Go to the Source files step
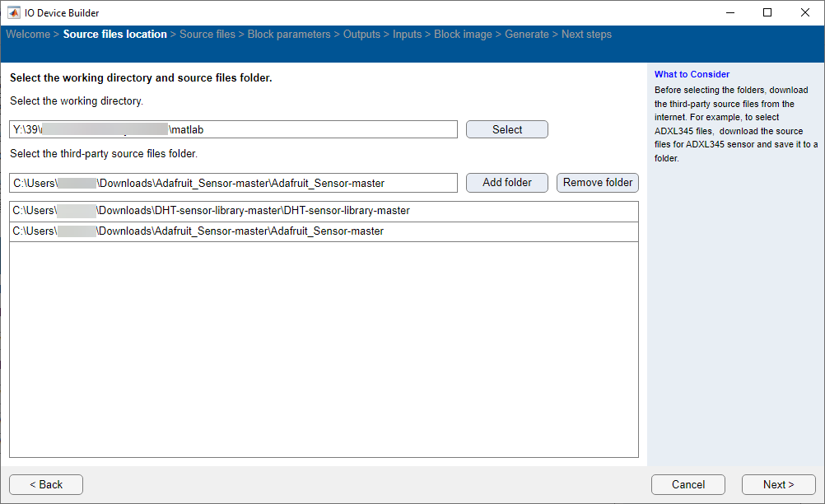825x504 pixels. click(x=207, y=34)
